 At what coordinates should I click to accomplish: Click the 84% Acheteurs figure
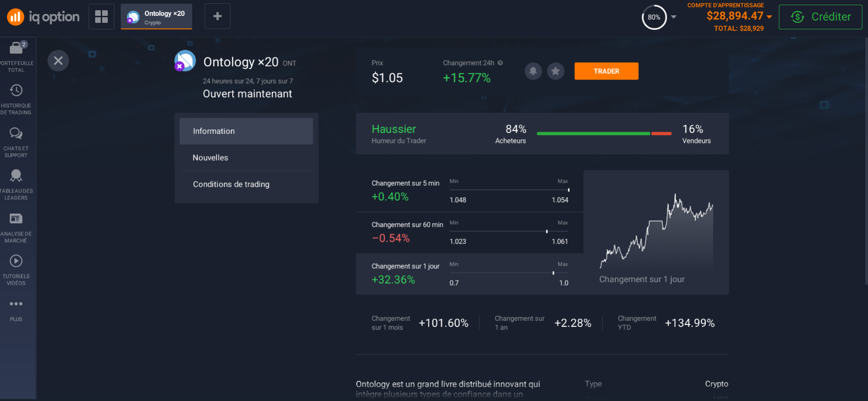pos(516,129)
